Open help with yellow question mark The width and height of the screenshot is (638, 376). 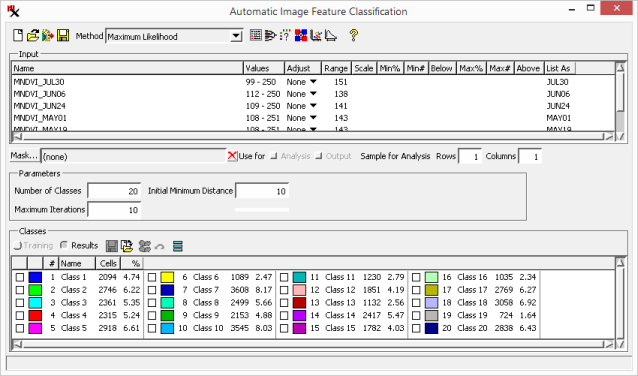pos(353,35)
